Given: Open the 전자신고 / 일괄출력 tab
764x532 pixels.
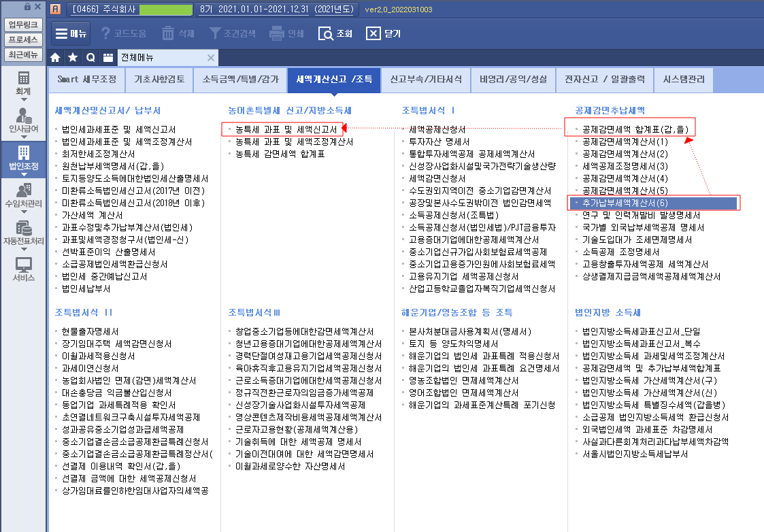Looking at the screenshot, I should 605,80.
